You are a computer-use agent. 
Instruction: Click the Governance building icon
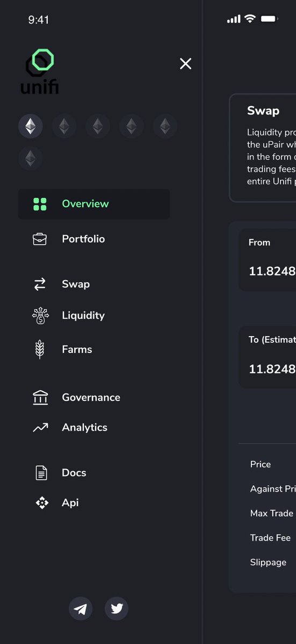(x=40, y=398)
